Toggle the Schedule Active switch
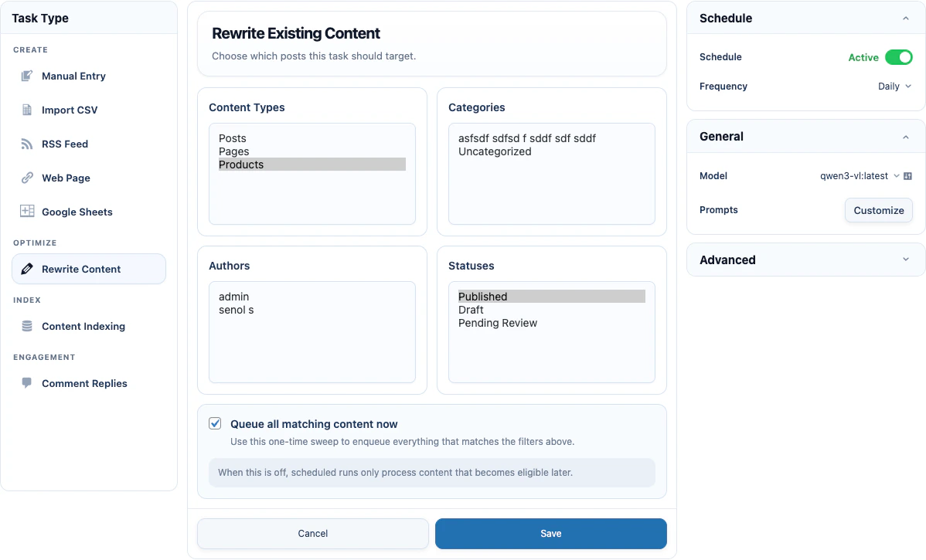The width and height of the screenshot is (926, 560). [x=898, y=57]
